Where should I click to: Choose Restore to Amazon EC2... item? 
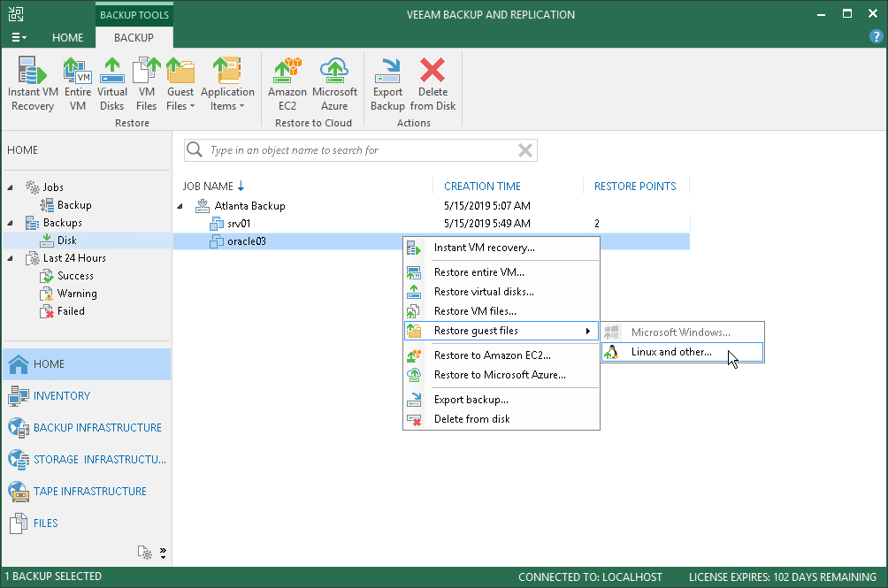pos(501,355)
